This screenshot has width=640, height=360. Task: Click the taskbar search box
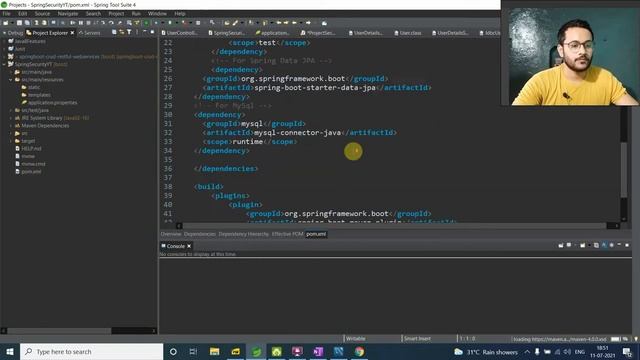(x=91, y=351)
